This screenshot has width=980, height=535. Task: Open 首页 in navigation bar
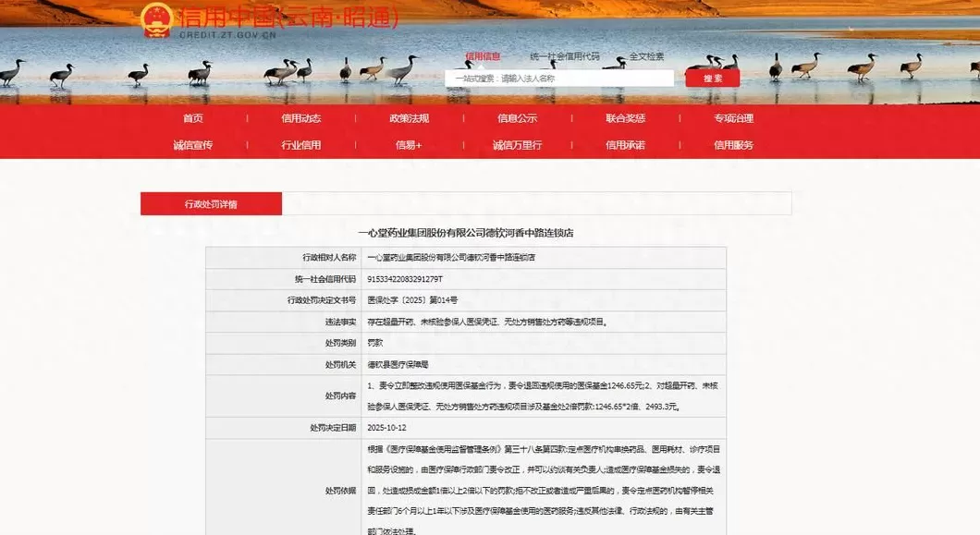pos(192,118)
